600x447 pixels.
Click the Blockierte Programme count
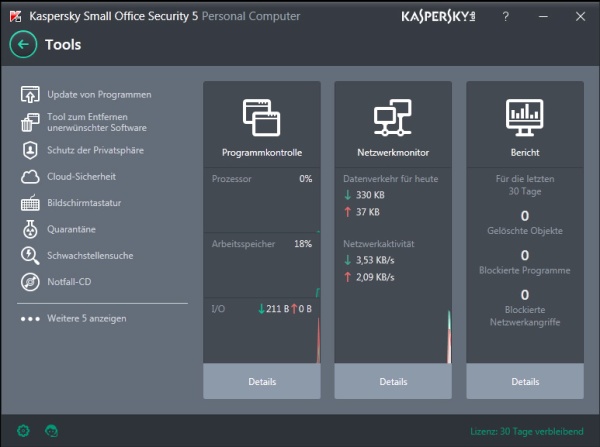click(525, 255)
